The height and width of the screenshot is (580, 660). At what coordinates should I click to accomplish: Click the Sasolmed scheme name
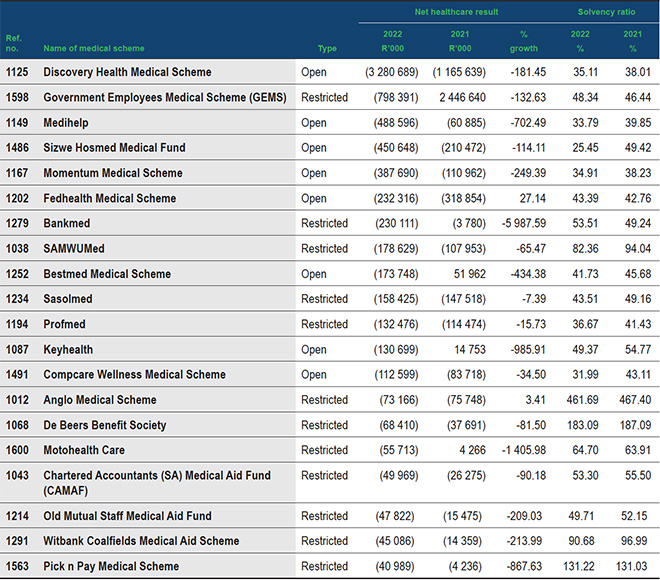point(68,299)
